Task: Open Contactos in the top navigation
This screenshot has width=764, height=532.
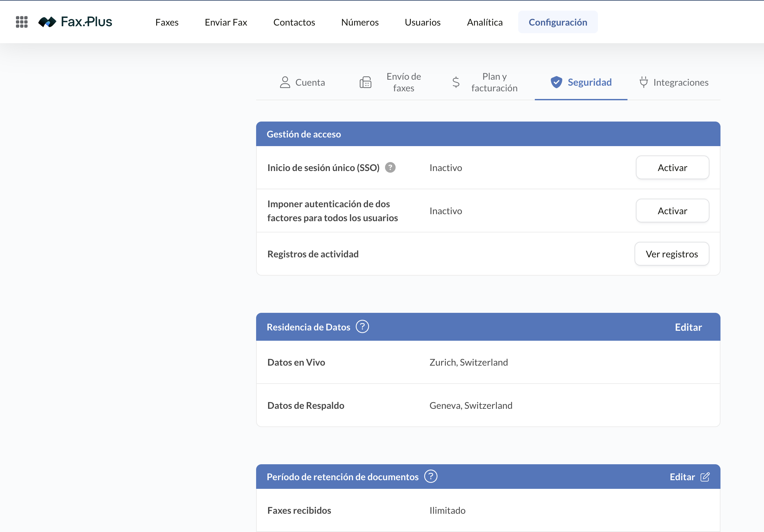Action: point(294,22)
